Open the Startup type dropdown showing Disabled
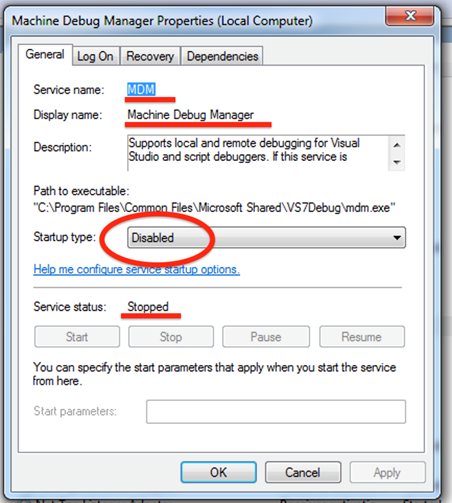 click(266, 238)
